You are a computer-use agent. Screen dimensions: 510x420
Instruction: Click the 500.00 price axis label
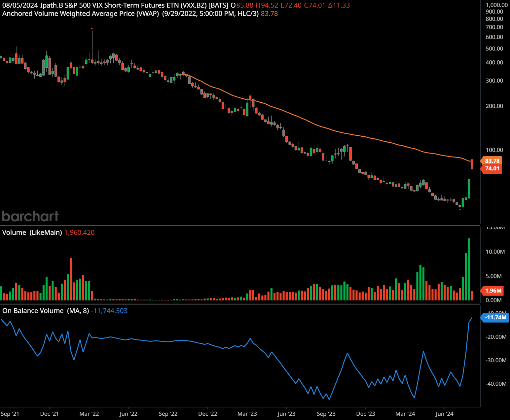494,49
